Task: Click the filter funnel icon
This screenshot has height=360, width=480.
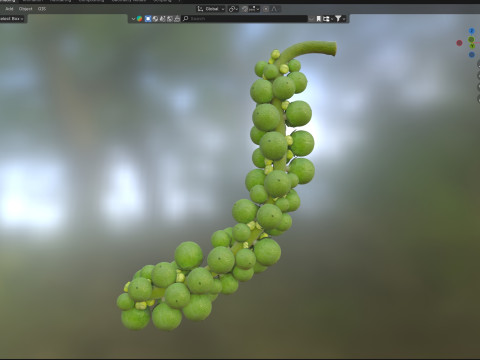Action: point(338,19)
